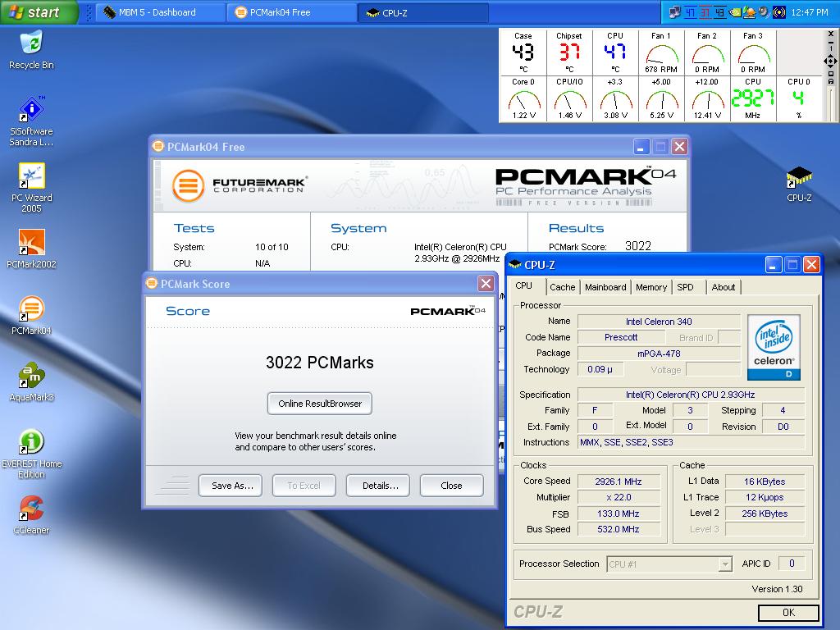Click the Code Name value Prescott
840x630 pixels.
pyautogui.click(x=621, y=337)
